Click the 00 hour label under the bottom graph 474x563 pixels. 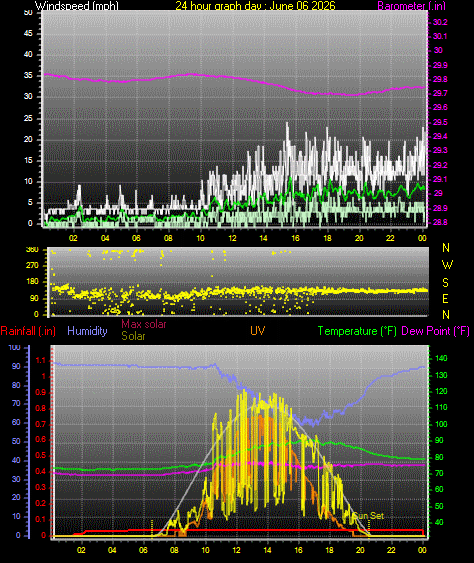click(x=422, y=550)
